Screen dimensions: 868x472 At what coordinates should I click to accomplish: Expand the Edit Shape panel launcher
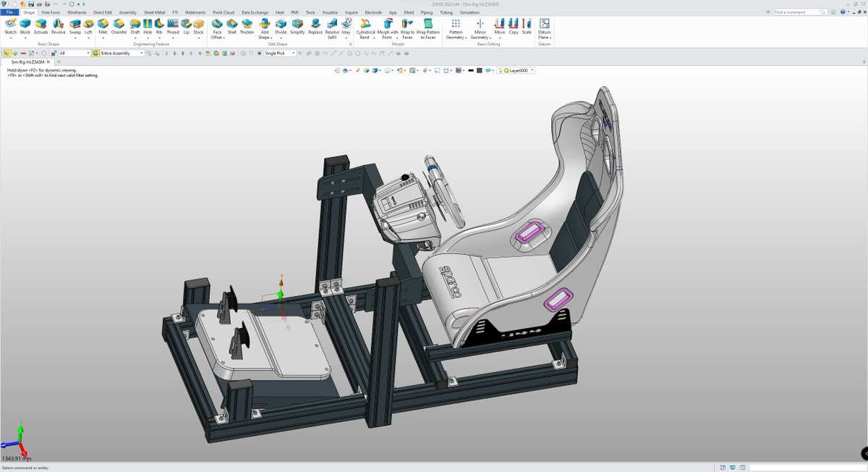351,44
